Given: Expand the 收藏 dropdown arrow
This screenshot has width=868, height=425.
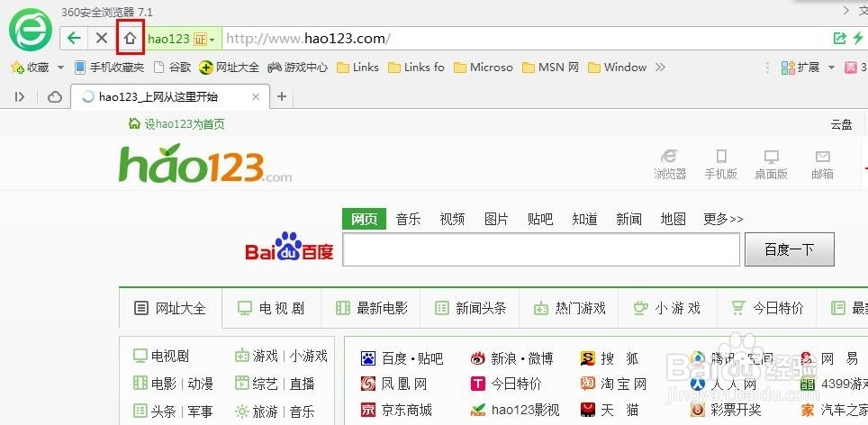Looking at the screenshot, I should tap(61, 68).
